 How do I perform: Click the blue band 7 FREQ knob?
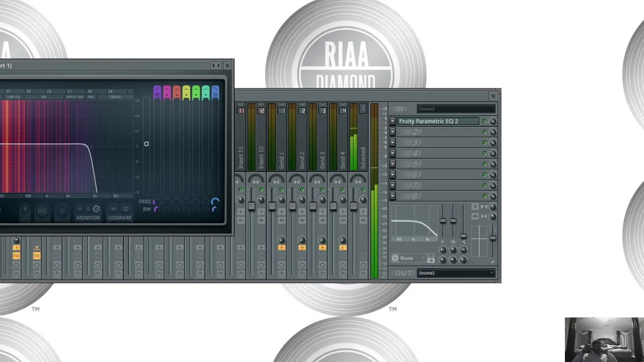(215, 202)
